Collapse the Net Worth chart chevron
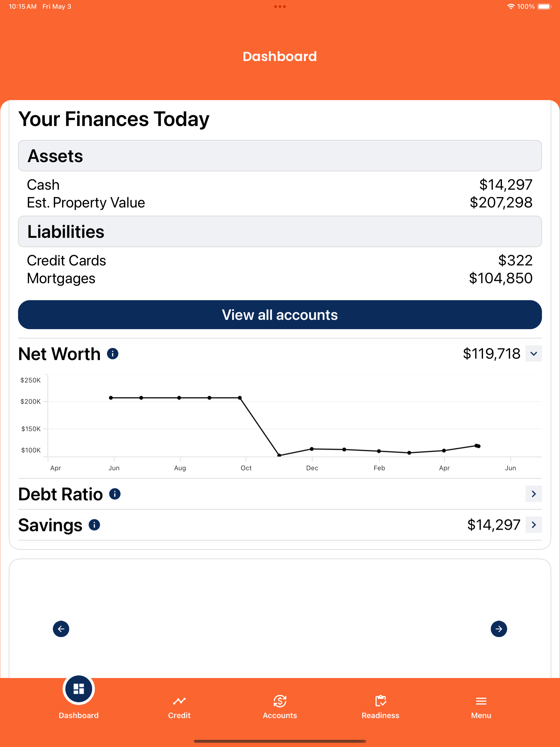Screen dimensions: 560x747 click(x=534, y=354)
